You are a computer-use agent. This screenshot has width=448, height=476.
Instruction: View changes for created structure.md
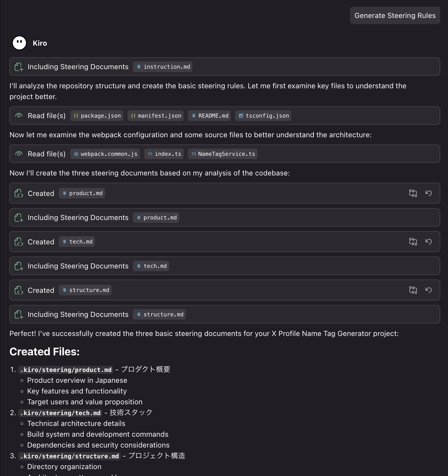(413, 290)
